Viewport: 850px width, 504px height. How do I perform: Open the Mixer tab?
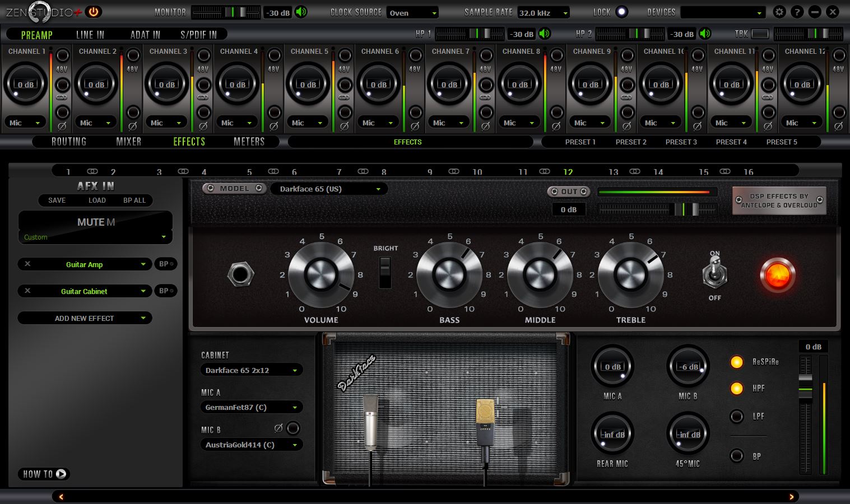click(x=129, y=142)
